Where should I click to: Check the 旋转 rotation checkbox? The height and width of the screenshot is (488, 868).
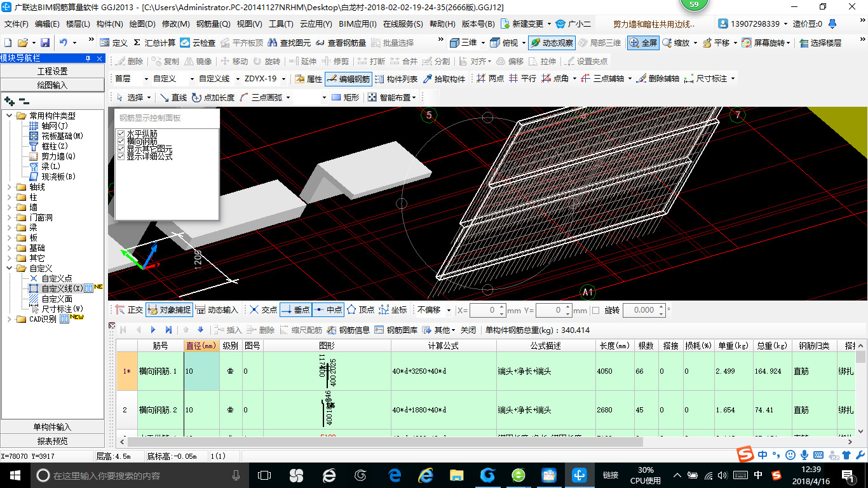(x=595, y=310)
